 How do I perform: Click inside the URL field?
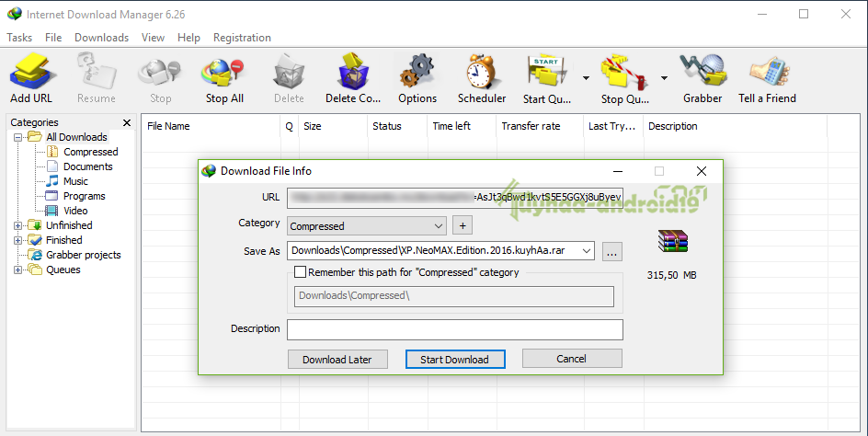pos(455,198)
